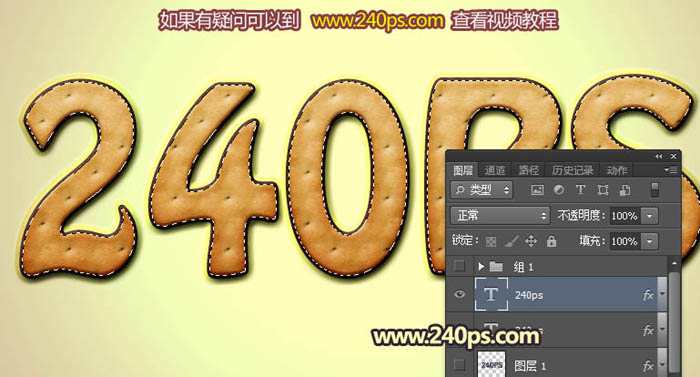
Task: Filter layers by shape layer icon
Action: pos(603,190)
